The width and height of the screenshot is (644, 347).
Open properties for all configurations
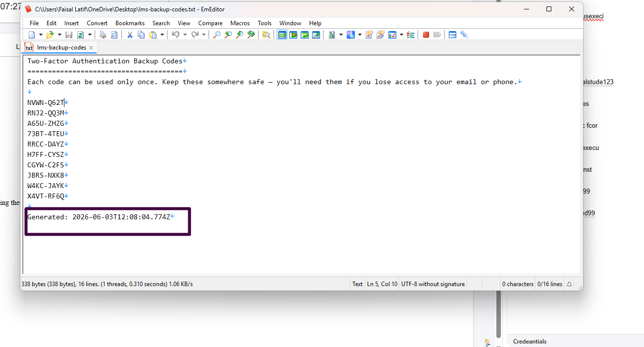pyautogui.click(x=380, y=35)
